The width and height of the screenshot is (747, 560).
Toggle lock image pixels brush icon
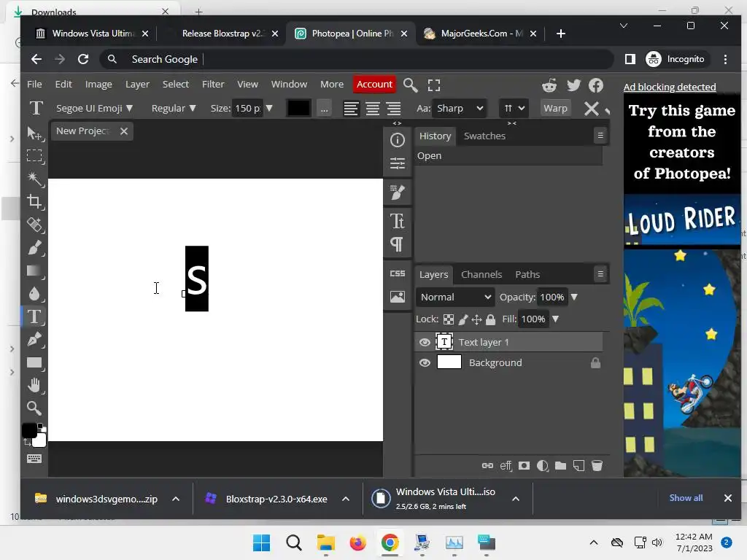tap(463, 319)
